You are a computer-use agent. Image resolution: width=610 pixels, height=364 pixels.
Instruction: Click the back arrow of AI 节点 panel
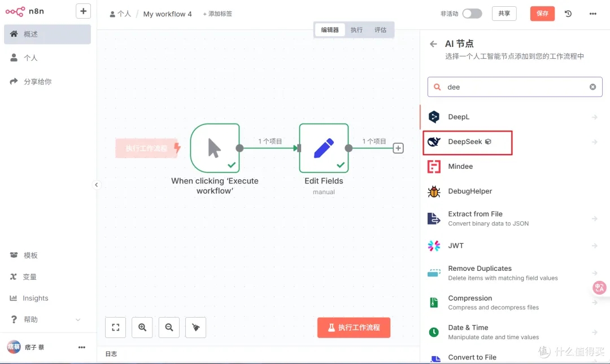point(433,44)
